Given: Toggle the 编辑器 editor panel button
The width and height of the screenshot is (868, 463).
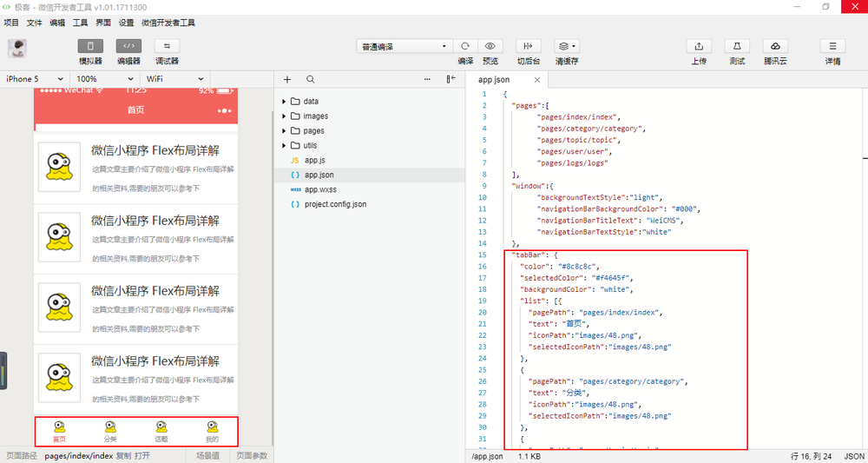Looking at the screenshot, I should coord(128,46).
